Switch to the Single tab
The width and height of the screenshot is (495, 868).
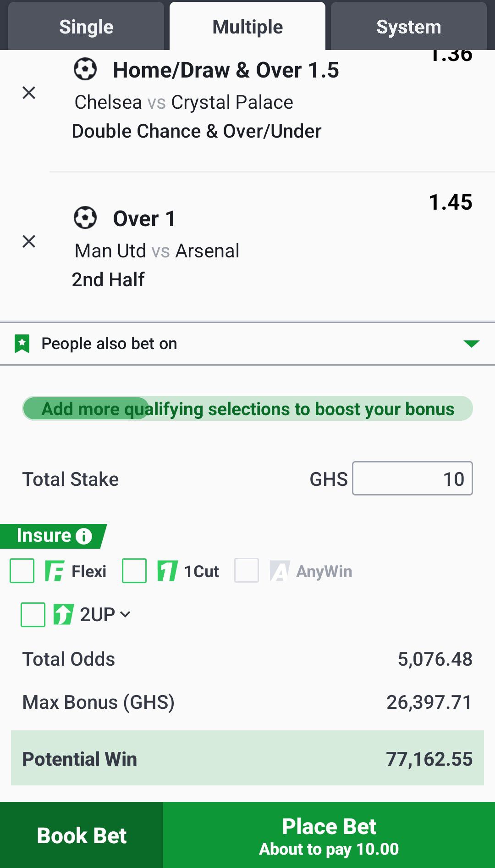pyautogui.click(x=86, y=27)
